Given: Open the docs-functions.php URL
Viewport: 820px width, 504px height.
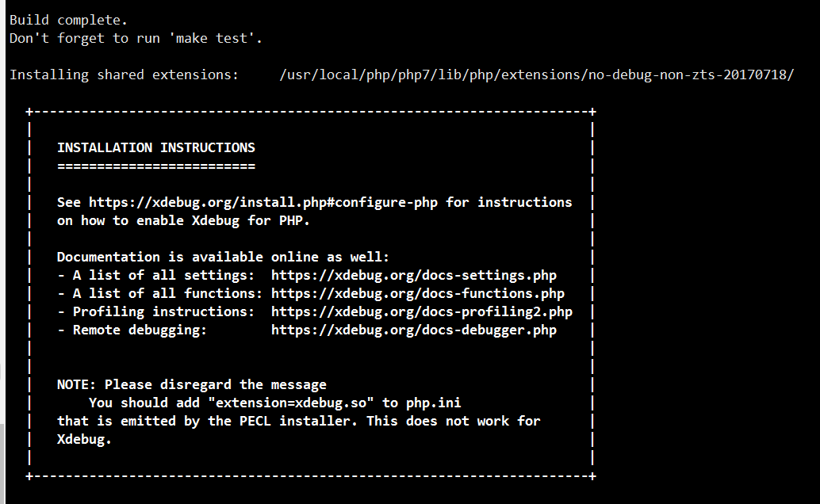Looking at the screenshot, I should 417,294.
